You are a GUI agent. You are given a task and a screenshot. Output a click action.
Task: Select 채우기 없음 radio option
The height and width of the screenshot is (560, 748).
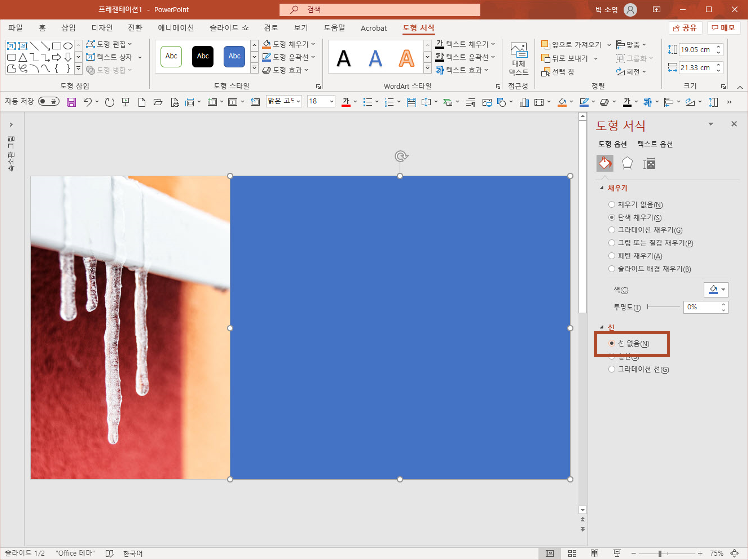[612, 205]
